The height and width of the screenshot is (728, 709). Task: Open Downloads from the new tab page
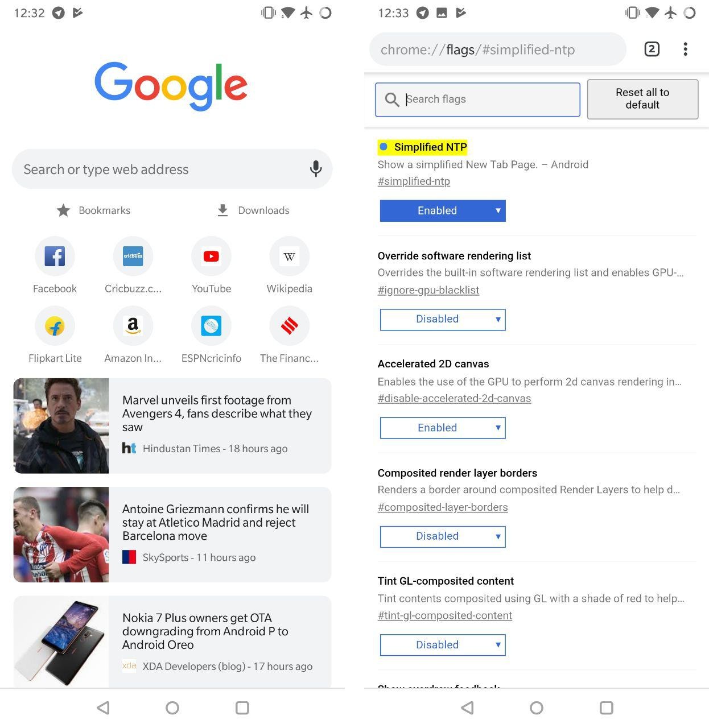click(x=253, y=210)
